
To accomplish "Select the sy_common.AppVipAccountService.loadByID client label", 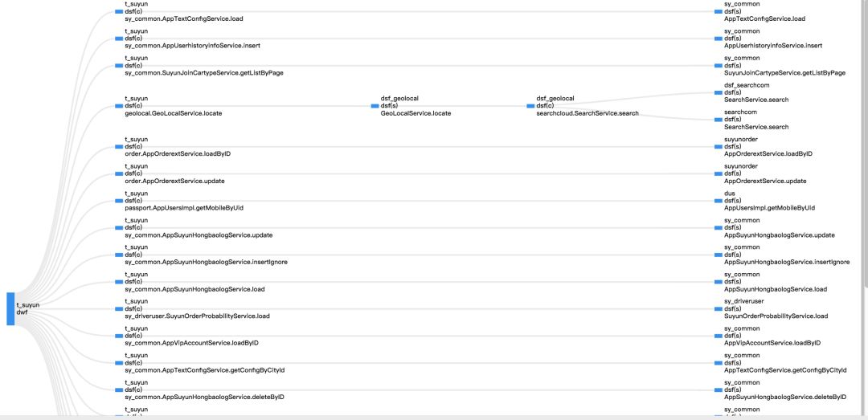I will tap(191, 344).
